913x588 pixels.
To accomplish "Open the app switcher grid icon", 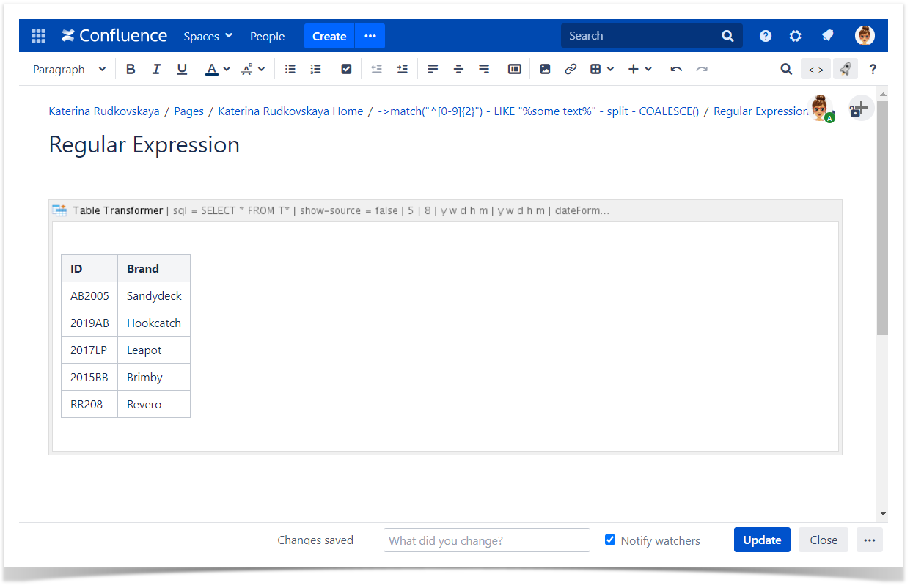I will coord(38,36).
